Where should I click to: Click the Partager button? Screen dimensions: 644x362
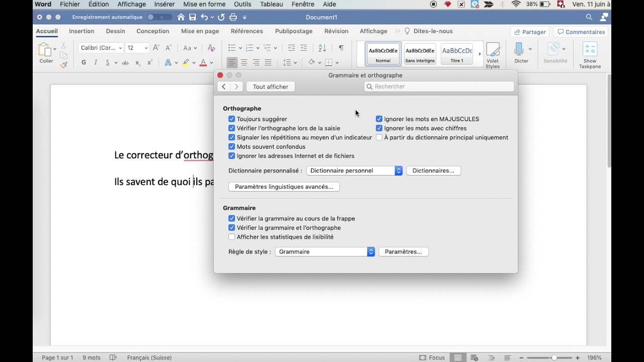[x=530, y=32]
